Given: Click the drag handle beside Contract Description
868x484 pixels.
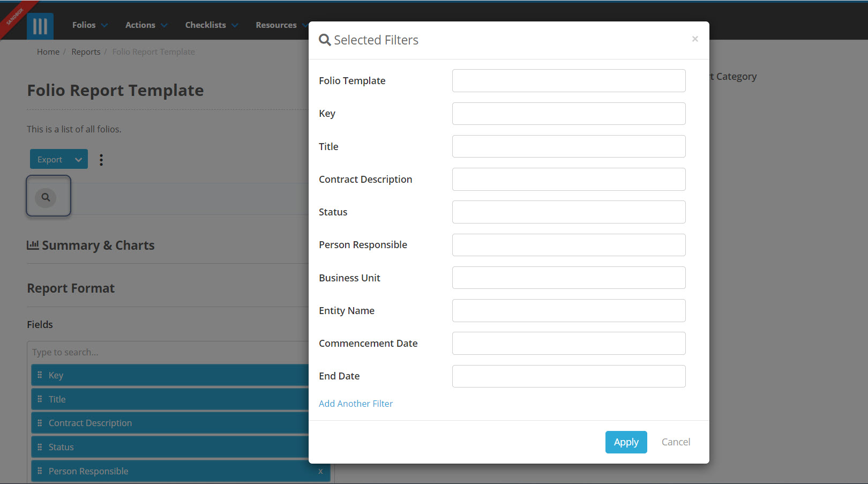Looking at the screenshot, I should [x=40, y=422].
